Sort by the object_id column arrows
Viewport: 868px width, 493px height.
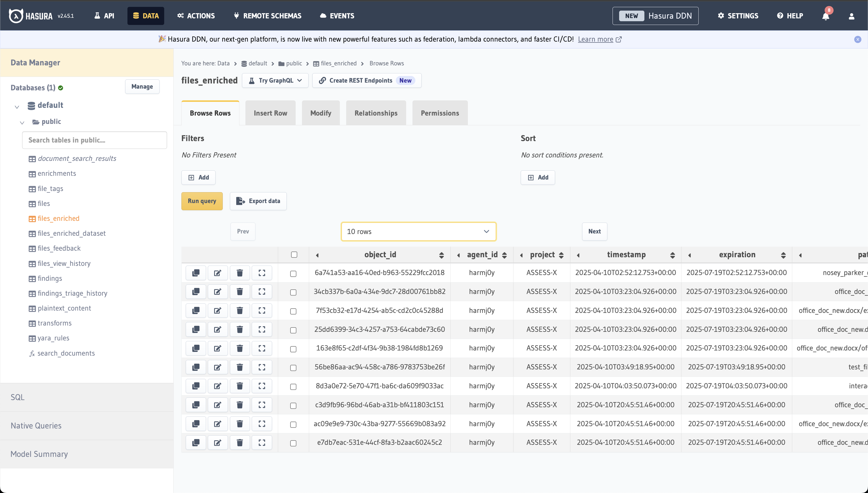[x=441, y=255]
